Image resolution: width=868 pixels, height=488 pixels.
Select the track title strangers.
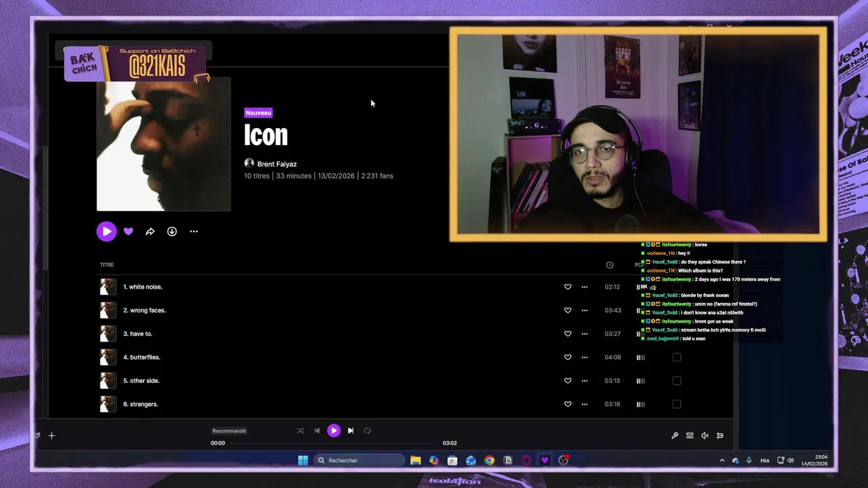tap(140, 404)
